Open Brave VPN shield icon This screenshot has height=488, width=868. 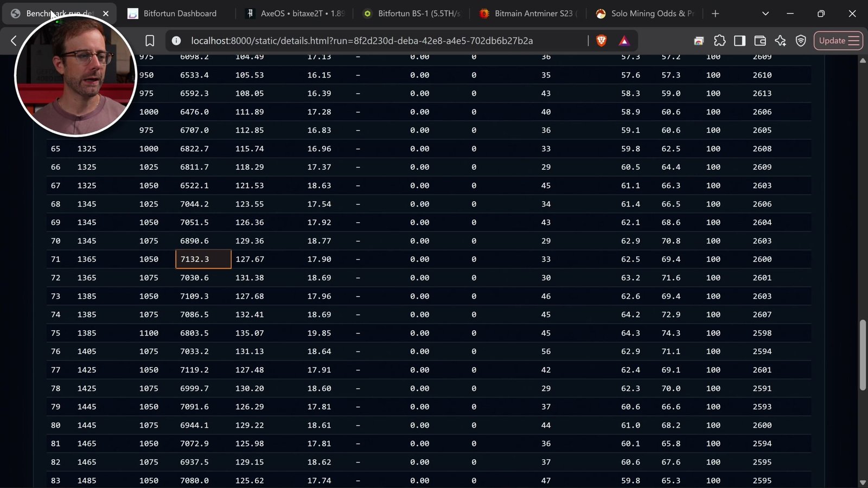point(801,41)
